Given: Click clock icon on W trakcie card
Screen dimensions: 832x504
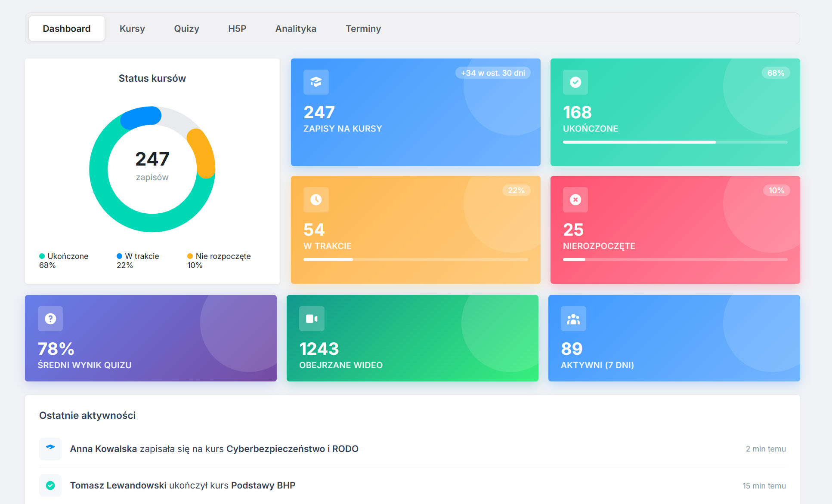Looking at the screenshot, I should coord(316,200).
